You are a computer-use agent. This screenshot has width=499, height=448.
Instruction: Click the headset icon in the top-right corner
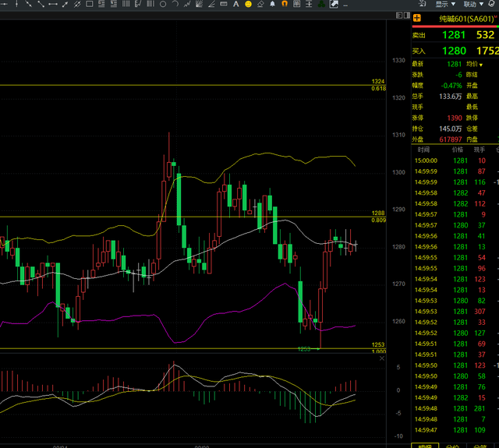click(493, 3)
